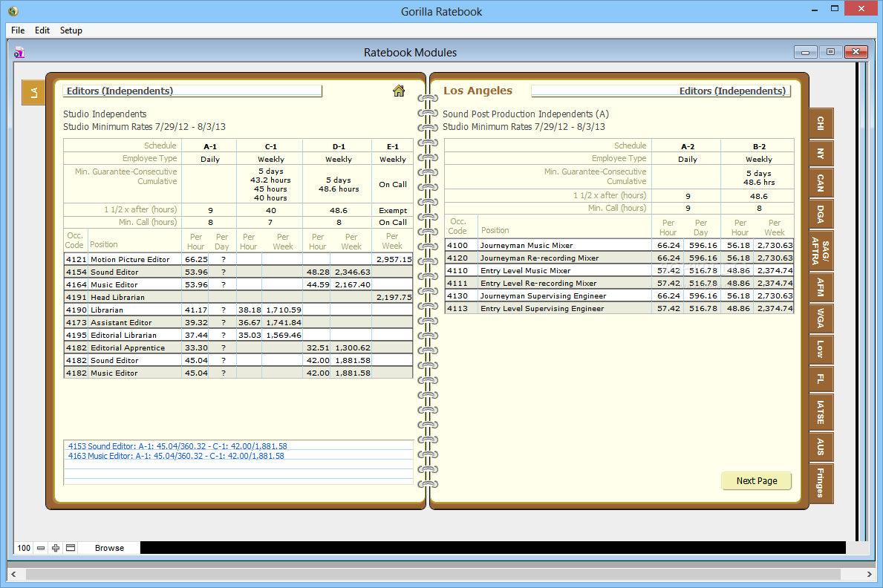Open the Edit menu

click(42, 30)
